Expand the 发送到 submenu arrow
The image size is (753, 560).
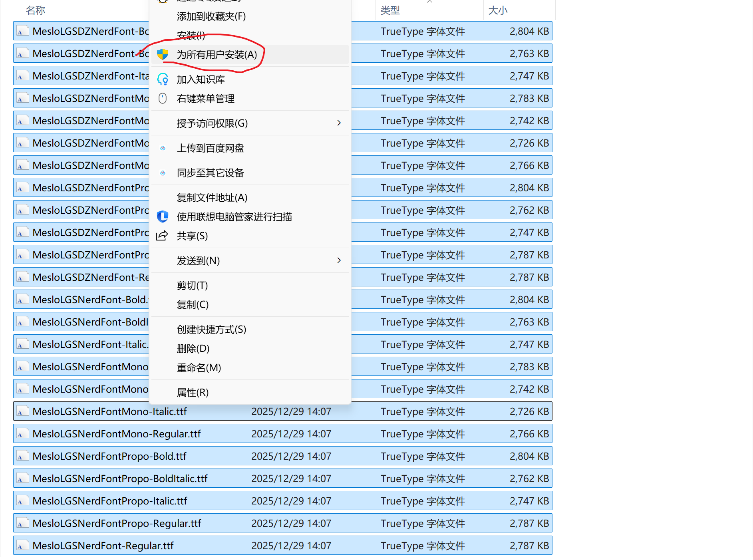pos(339,260)
